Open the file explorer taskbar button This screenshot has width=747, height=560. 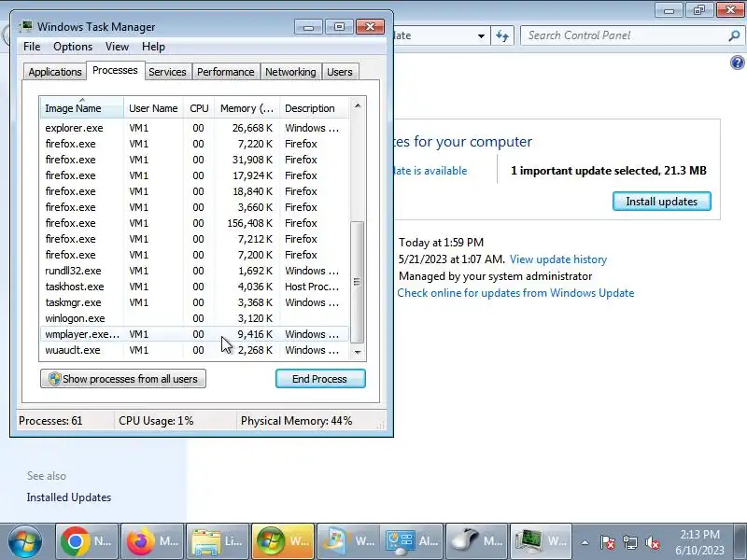[x=218, y=541]
